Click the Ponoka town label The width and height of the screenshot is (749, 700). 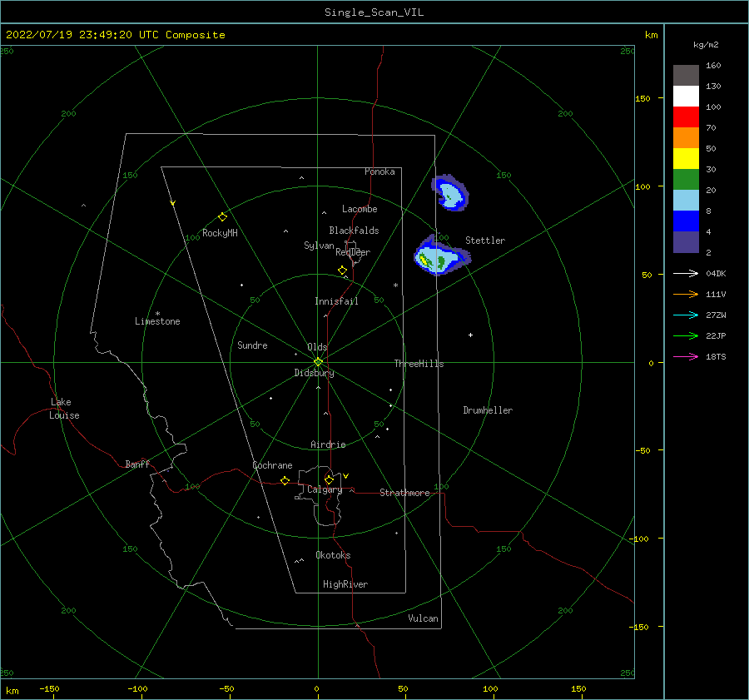tap(379, 171)
